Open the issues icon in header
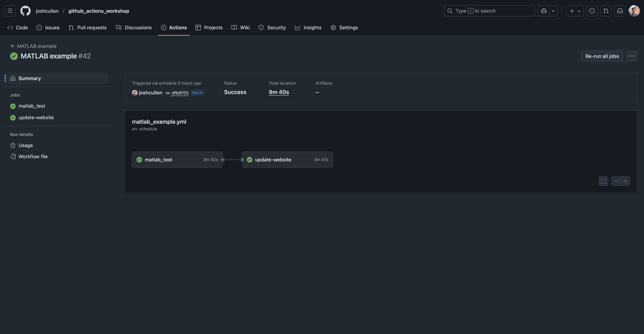Image resolution: width=644 pixels, height=334 pixels. click(x=592, y=11)
